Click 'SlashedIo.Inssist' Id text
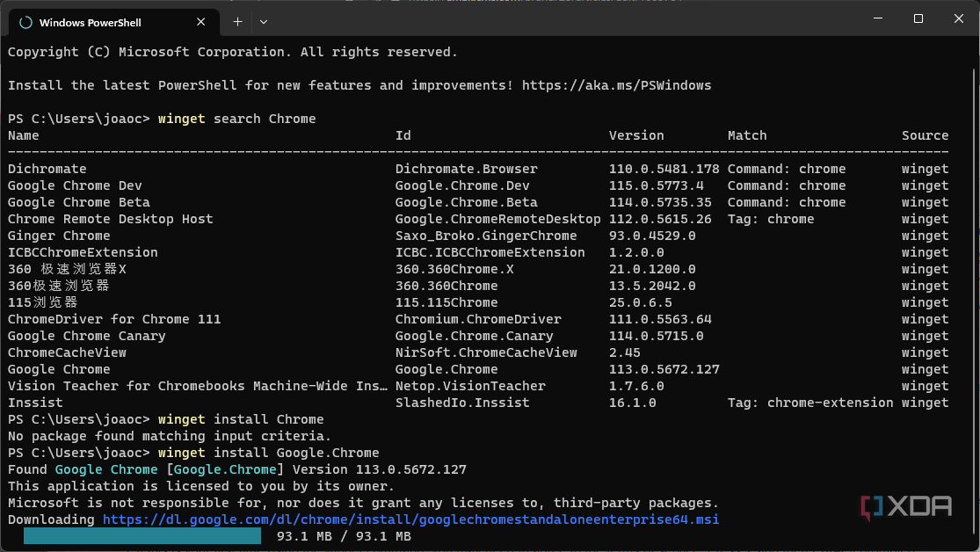The width and height of the screenshot is (980, 552). pos(462,403)
